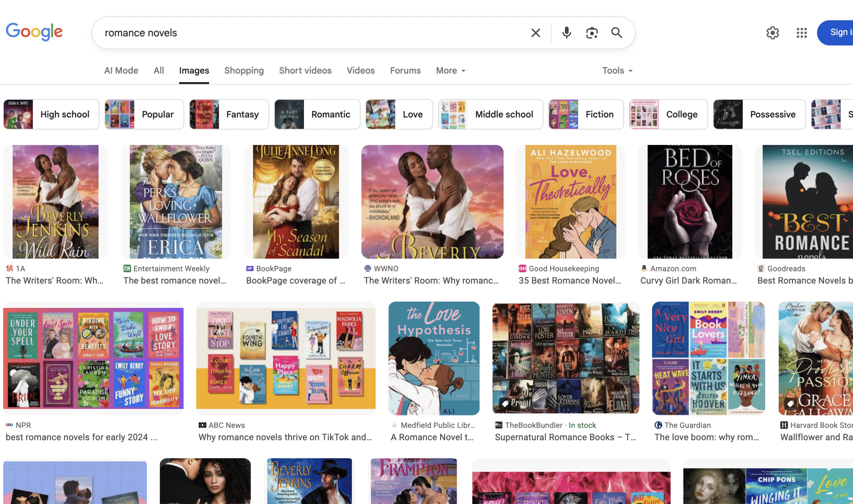Image resolution: width=853 pixels, height=504 pixels.
Task: Open the Short videos tab
Action: (x=305, y=71)
